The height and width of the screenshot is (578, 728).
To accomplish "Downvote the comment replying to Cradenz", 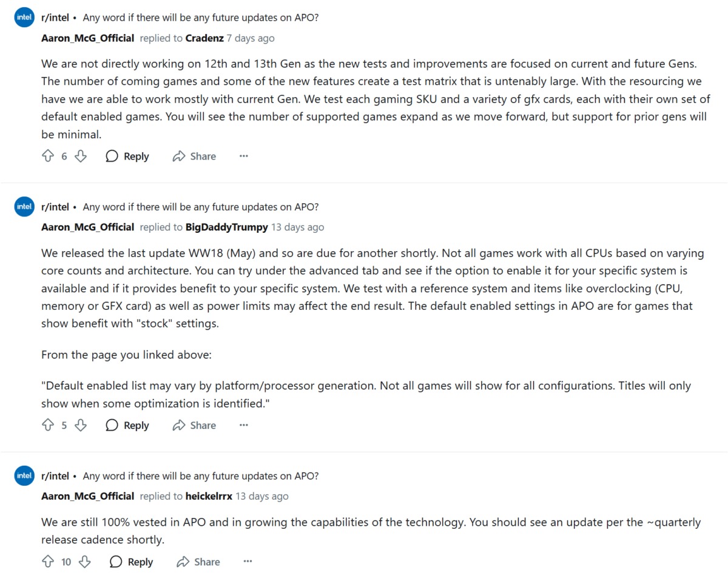I will click(80, 156).
